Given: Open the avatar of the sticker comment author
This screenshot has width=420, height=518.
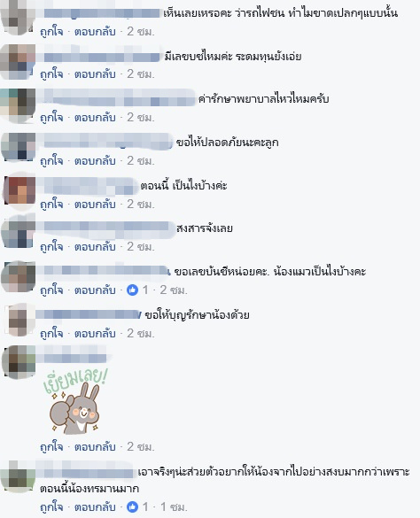Looking at the screenshot, I should pyautogui.click(x=18, y=362).
